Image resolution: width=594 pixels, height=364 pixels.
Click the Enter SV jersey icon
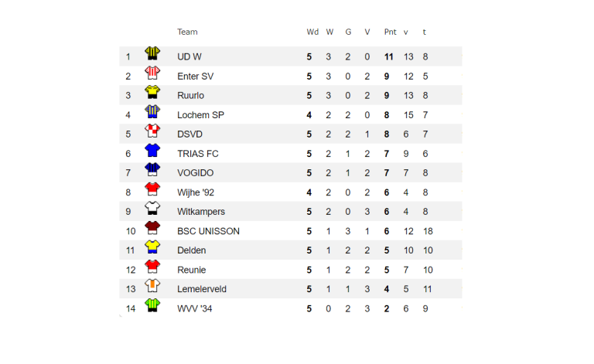[152, 73]
